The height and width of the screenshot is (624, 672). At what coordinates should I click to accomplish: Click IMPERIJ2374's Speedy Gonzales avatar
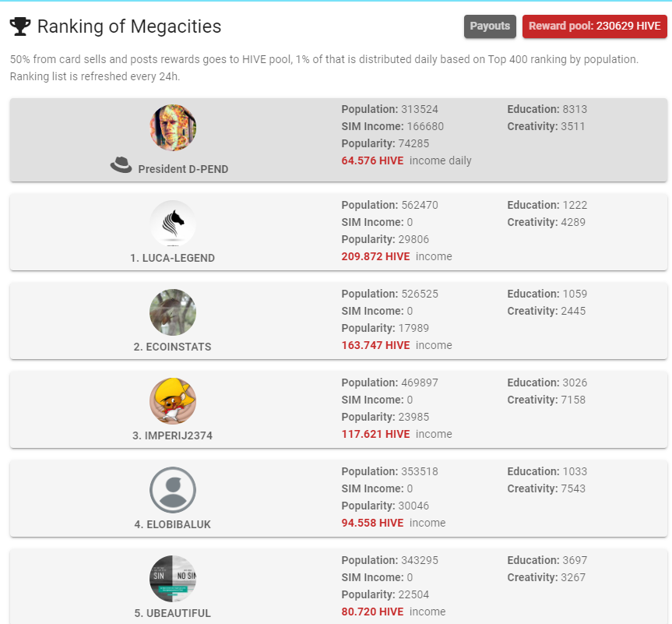[x=173, y=401]
